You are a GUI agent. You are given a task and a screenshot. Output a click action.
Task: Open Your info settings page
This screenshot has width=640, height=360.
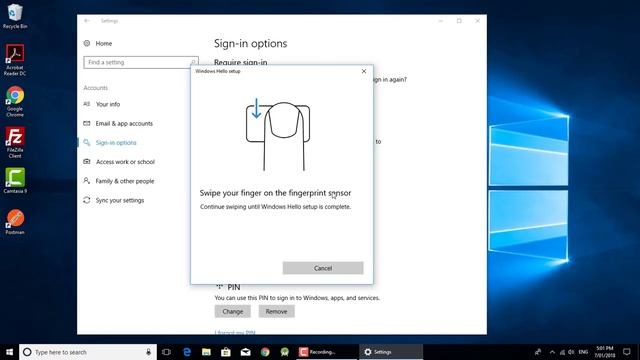point(108,104)
